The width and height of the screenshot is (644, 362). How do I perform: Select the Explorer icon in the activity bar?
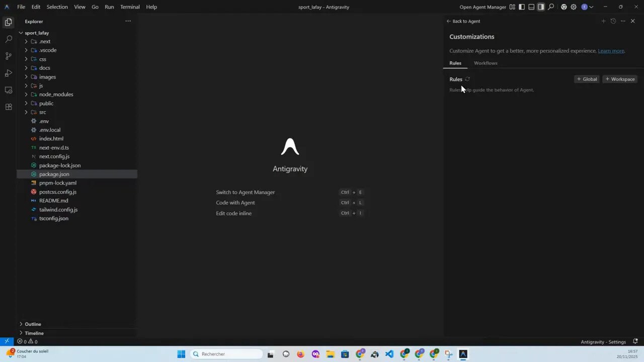8,22
